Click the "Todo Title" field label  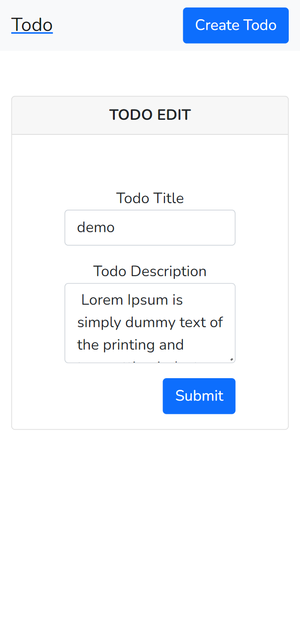pyautogui.click(x=150, y=198)
